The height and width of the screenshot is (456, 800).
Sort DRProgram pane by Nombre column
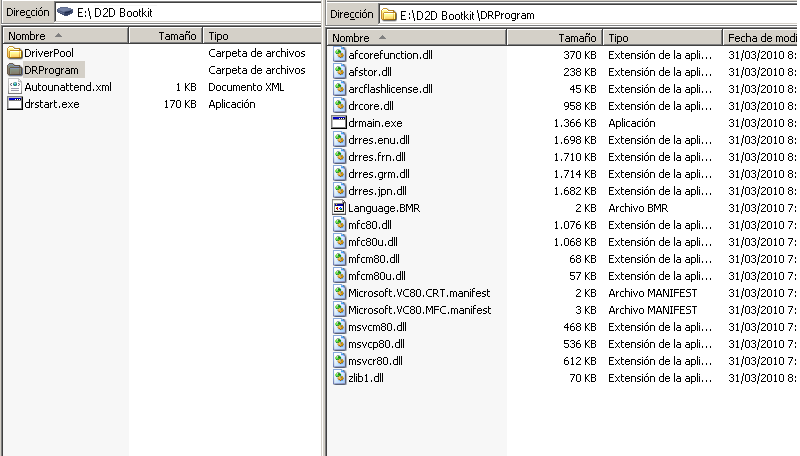pyautogui.click(x=417, y=38)
